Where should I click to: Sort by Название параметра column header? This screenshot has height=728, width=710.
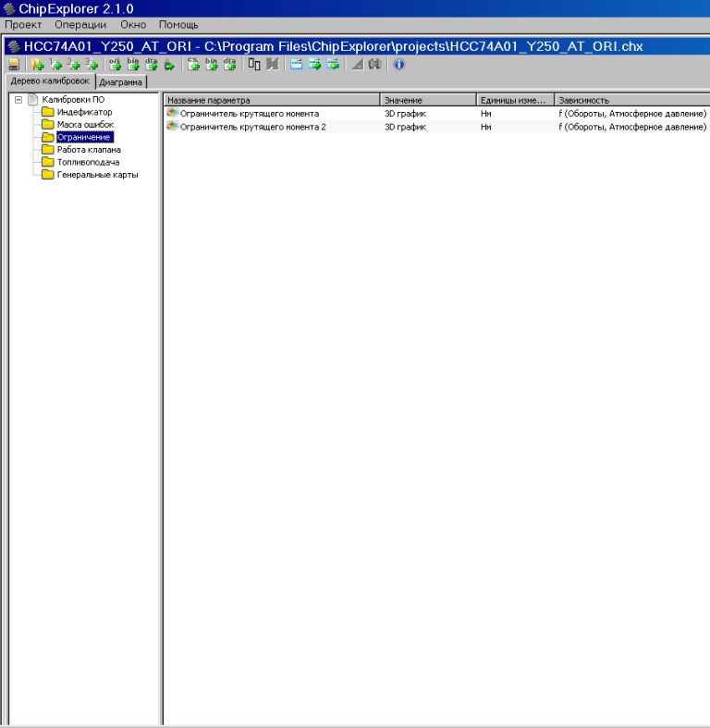coord(271,100)
